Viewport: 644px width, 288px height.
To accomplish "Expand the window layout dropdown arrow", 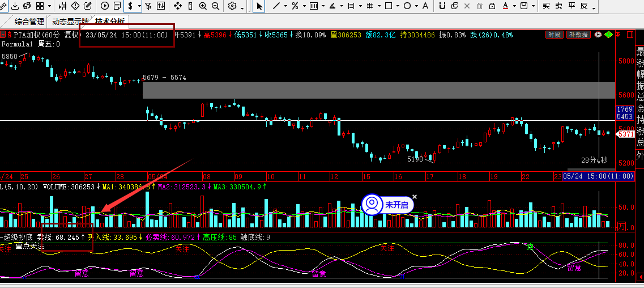I will point(50,6).
